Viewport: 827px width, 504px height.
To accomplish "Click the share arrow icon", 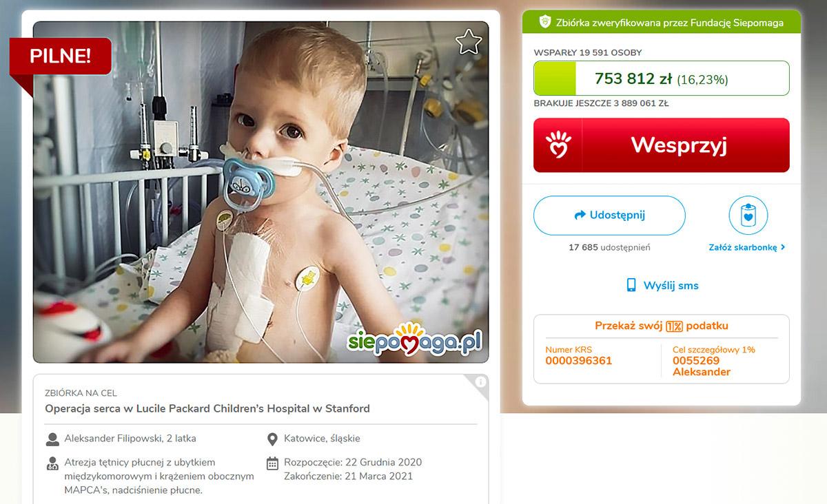I will (x=580, y=216).
